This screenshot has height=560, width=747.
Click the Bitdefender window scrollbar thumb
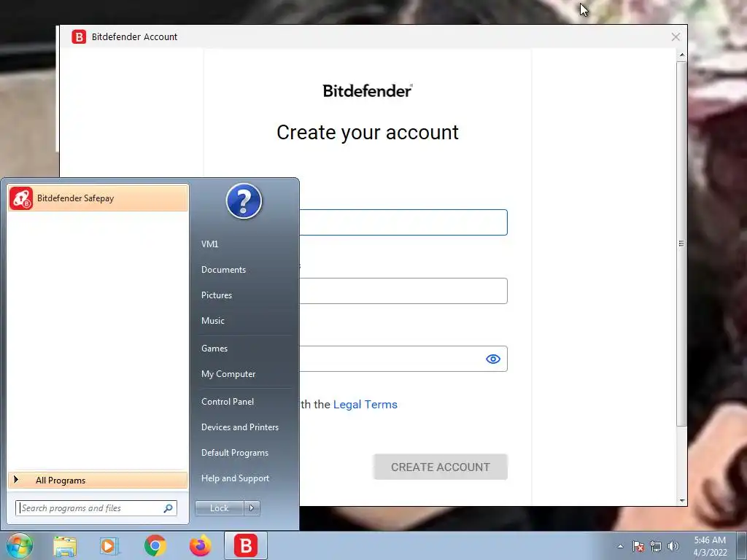(x=682, y=244)
